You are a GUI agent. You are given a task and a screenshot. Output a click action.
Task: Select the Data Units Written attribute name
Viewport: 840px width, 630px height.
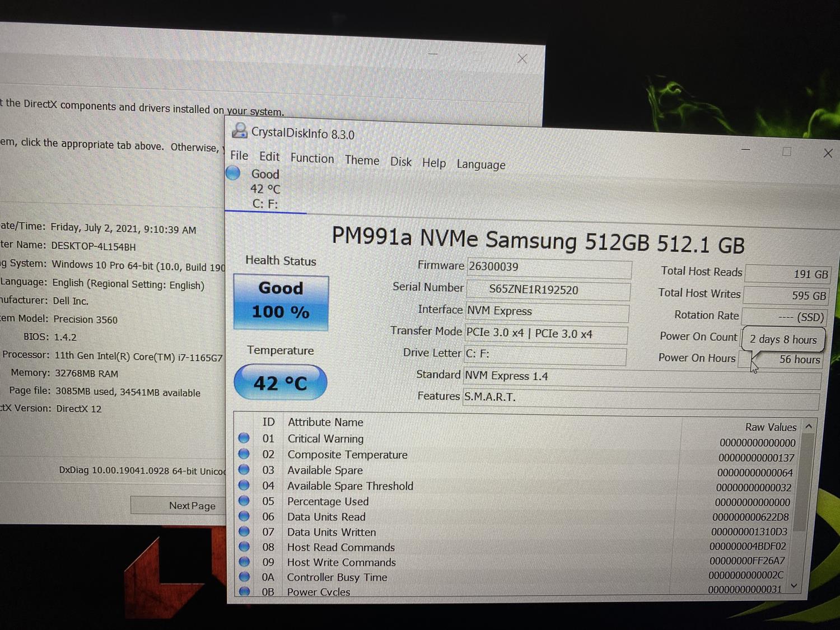click(331, 532)
